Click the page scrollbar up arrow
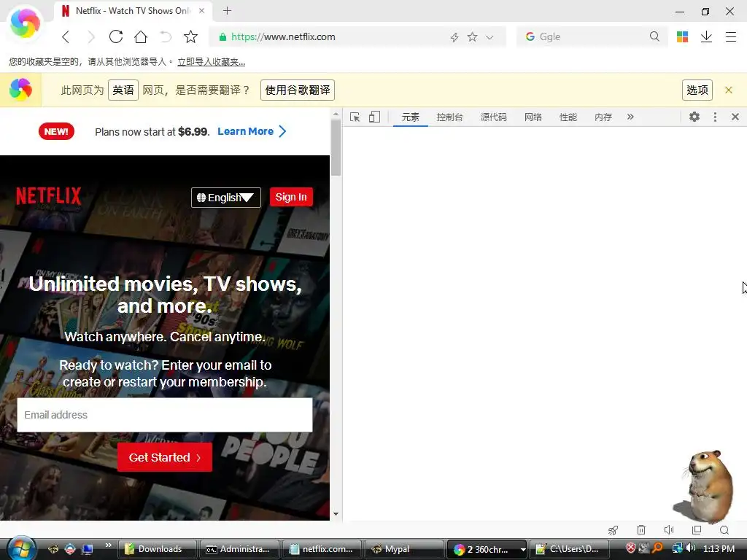 pyautogui.click(x=336, y=114)
